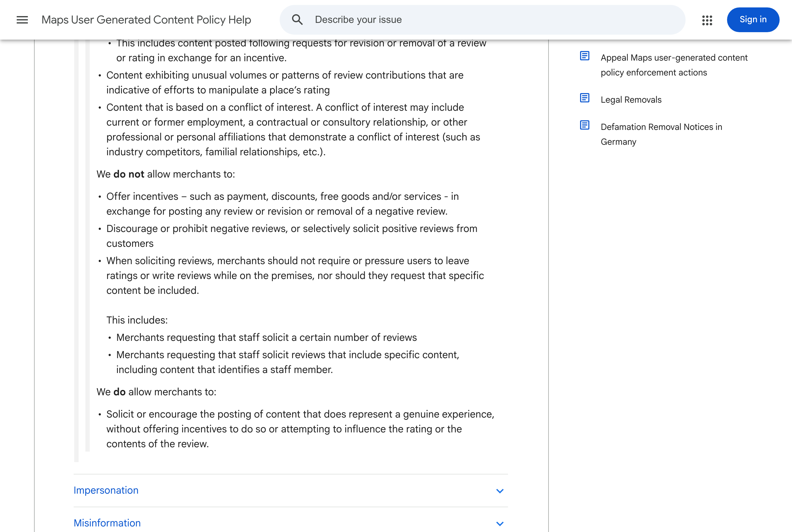Open the hamburger main menu

click(x=22, y=20)
